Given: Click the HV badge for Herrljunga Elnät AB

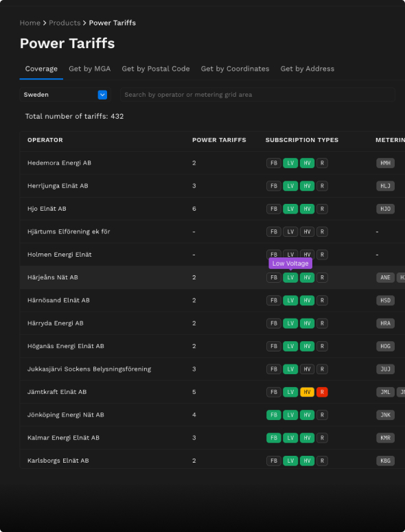Looking at the screenshot, I should click(307, 186).
